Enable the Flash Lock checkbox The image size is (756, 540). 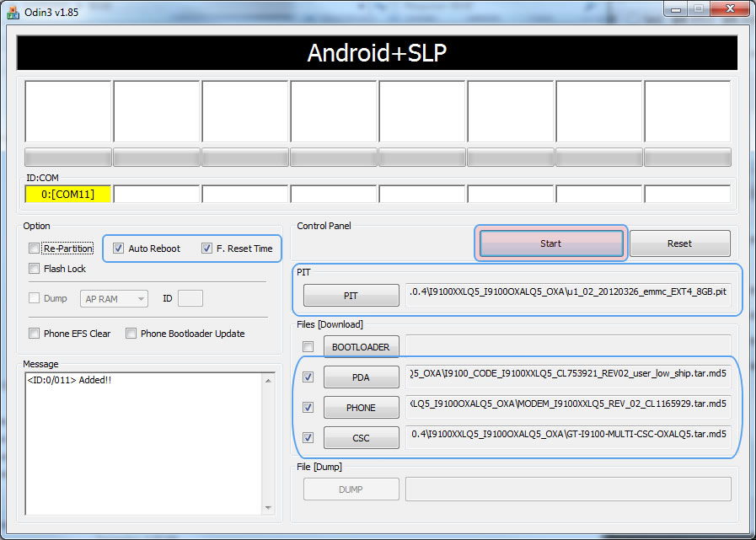(35, 269)
